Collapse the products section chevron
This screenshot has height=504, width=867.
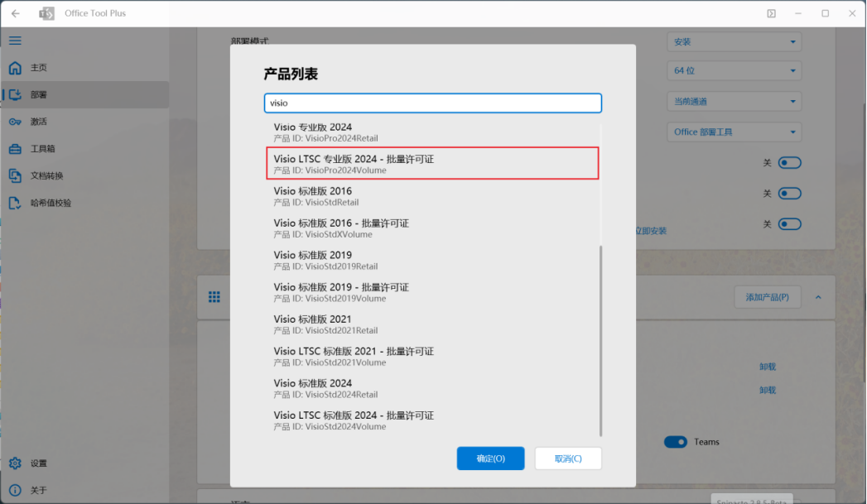(x=818, y=297)
